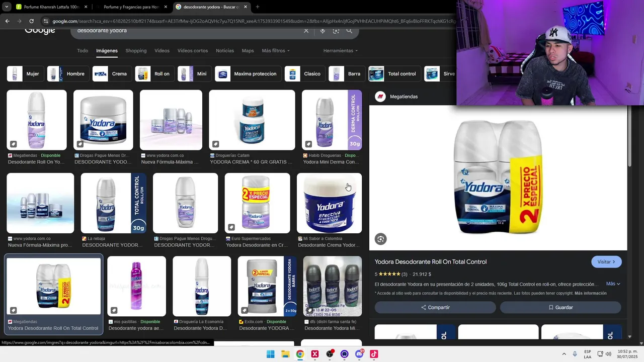The height and width of the screenshot is (362, 644).
Task: Open the Exito.com Yodora barra image
Action: pyautogui.click(x=267, y=286)
